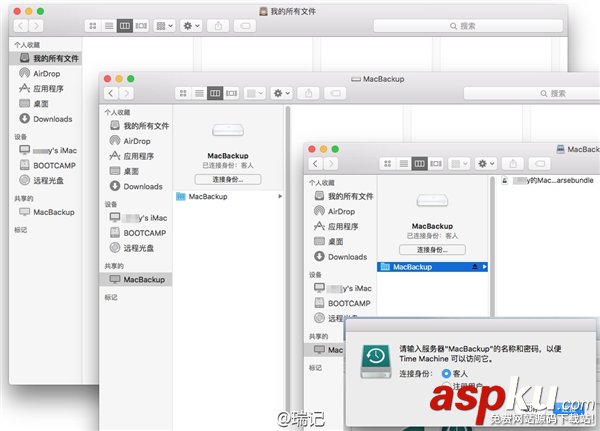
Task: Switch front MacBackup window to list view
Action: pyautogui.click(x=404, y=164)
